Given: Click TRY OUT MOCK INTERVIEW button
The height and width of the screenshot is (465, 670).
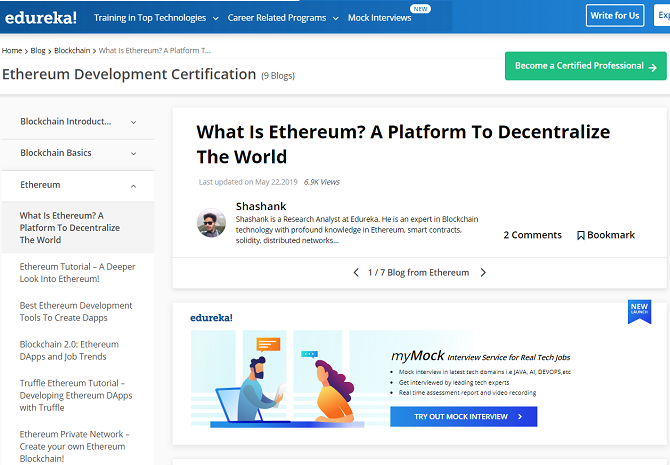Looking at the screenshot, I should point(464,417).
